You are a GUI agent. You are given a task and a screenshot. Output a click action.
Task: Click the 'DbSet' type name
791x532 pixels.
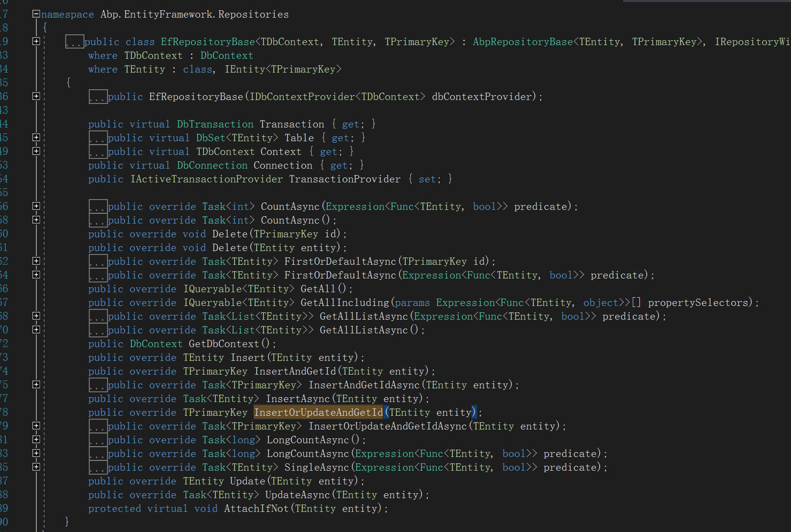pyautogui.click(x=211, y=138)
